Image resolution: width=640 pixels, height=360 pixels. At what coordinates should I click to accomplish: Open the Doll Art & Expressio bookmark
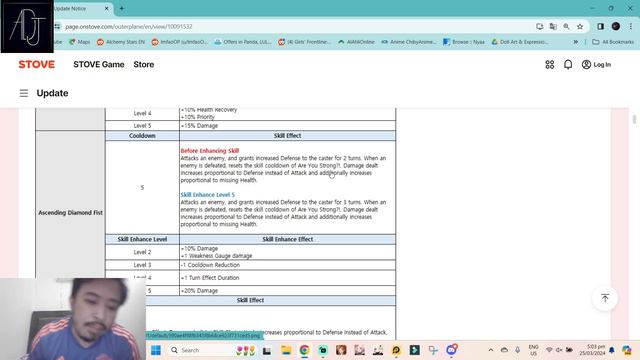(520, 42)
